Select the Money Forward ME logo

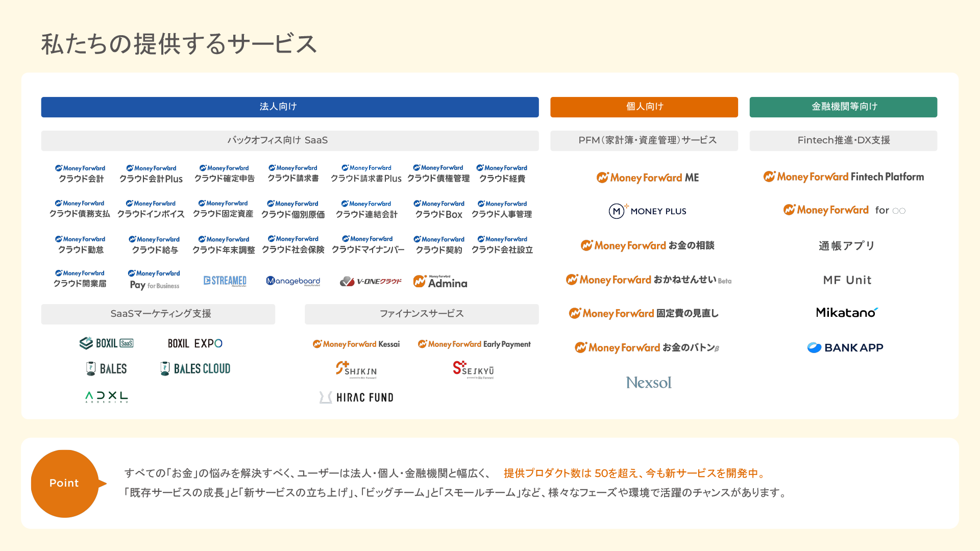click(648, 178)
